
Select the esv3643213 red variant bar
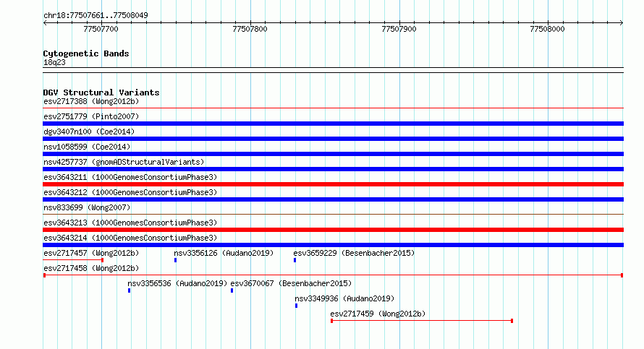(x=333, y=230)
